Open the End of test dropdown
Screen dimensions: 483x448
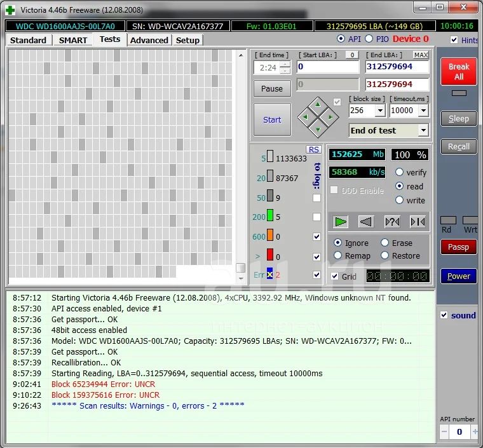tap(423, 130)
